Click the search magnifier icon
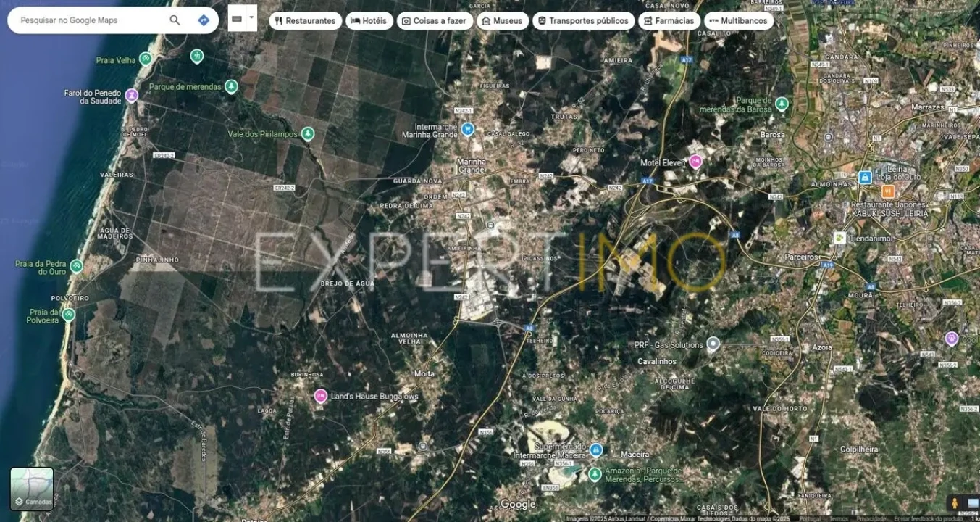 [175, 20]
